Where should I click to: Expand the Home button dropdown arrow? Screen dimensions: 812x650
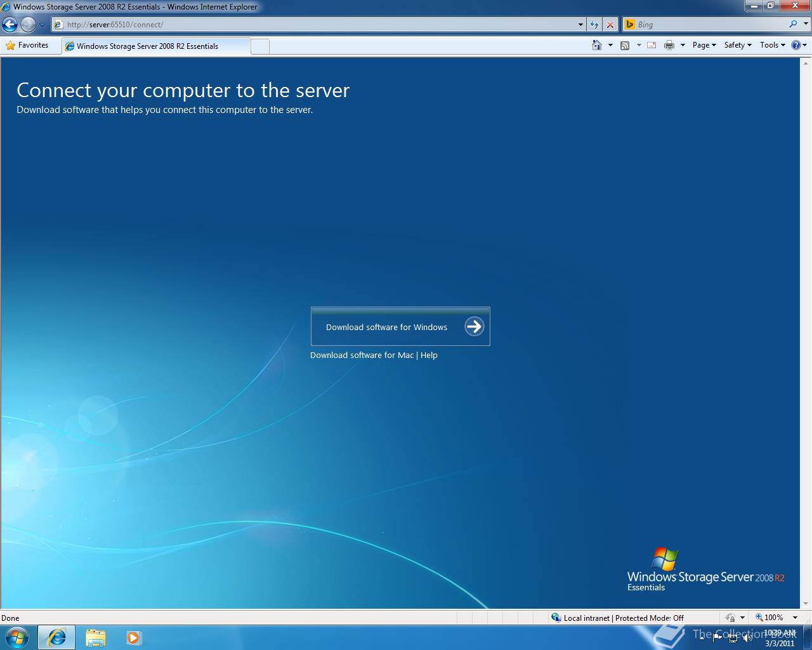pos(610,45)
